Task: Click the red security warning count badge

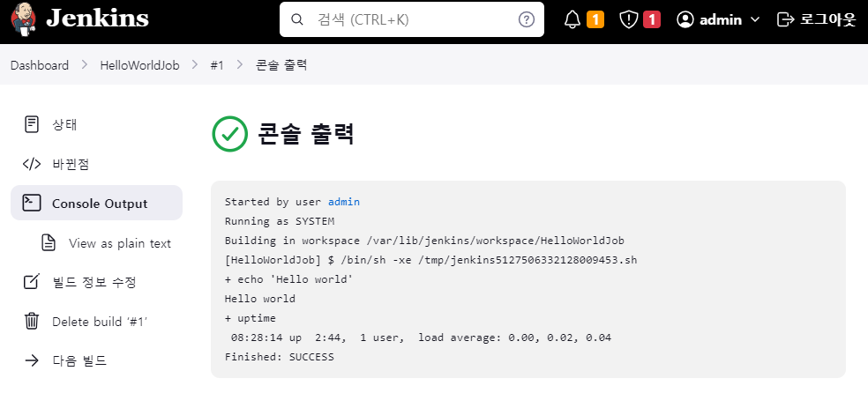Action: point(652,20)
